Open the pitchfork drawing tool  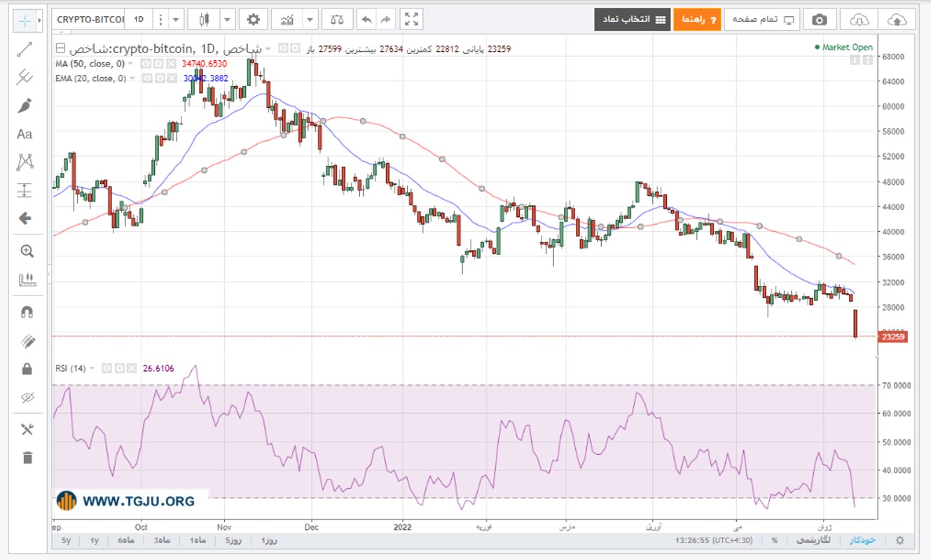(25, 77)
